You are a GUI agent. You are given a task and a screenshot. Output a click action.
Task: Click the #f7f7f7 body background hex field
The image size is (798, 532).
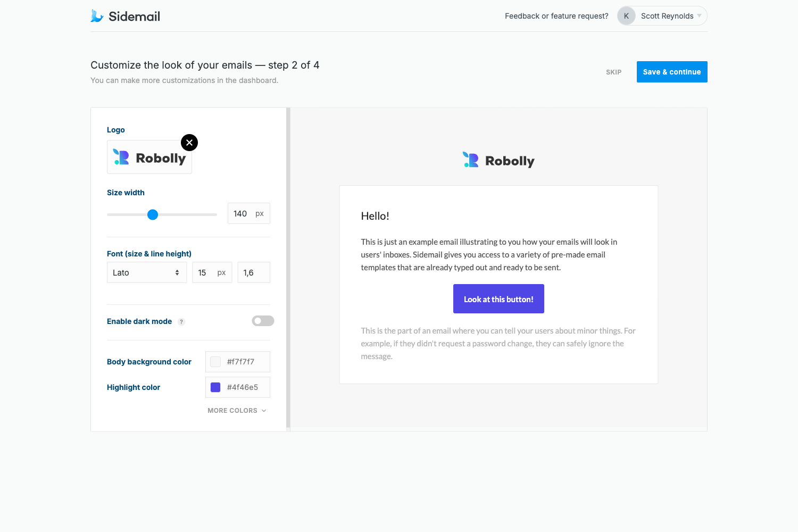click(x=238, y=362)
